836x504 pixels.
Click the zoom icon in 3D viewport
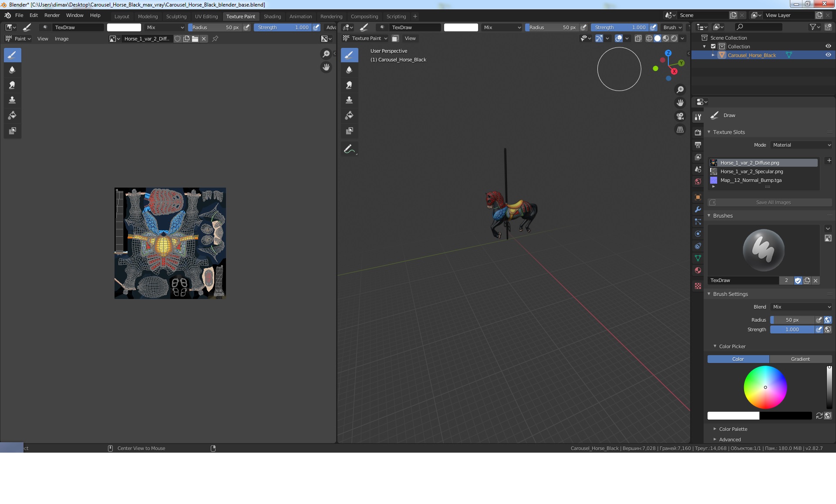680,90
